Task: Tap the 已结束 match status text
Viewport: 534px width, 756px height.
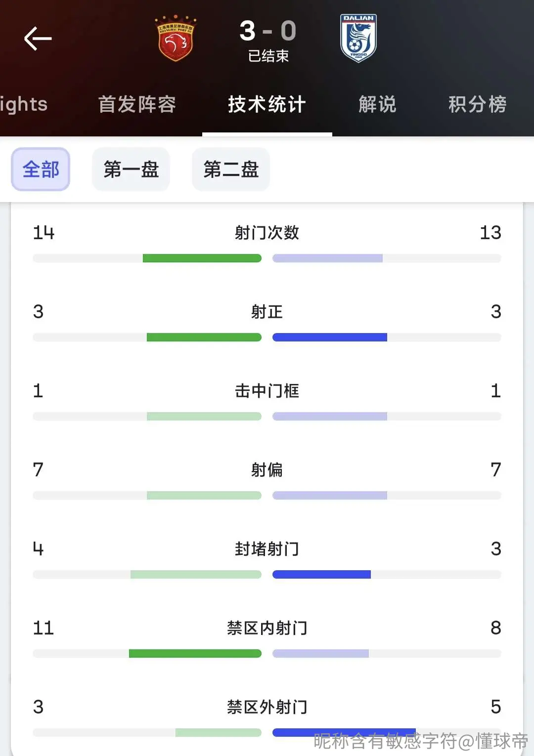Action: pyautogui.click(x=268, y=56)
